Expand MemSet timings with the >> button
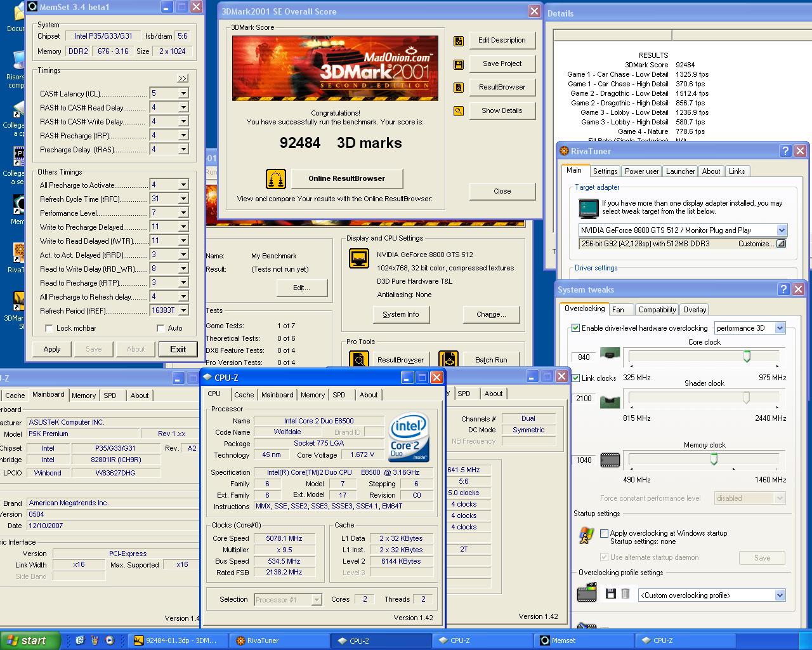 [183, 78]
